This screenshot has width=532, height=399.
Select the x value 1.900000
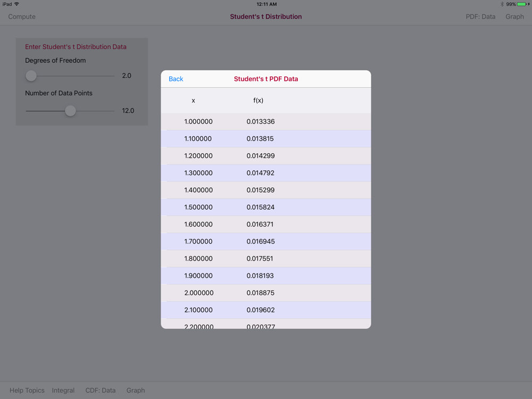pyautogui.click(x=198, y=276)
